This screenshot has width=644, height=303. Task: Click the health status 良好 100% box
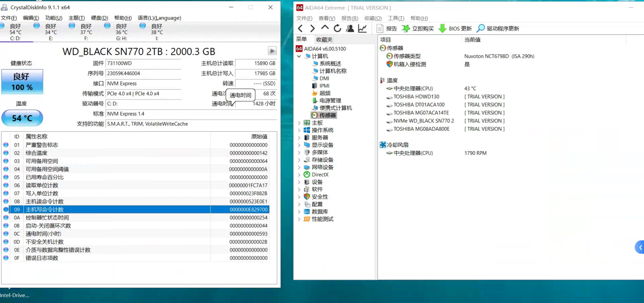22,82
